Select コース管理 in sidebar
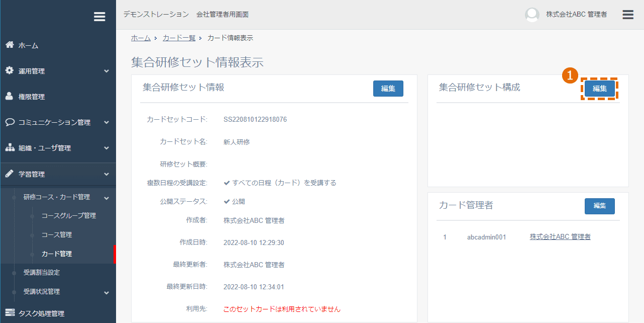 coord(57,235)
